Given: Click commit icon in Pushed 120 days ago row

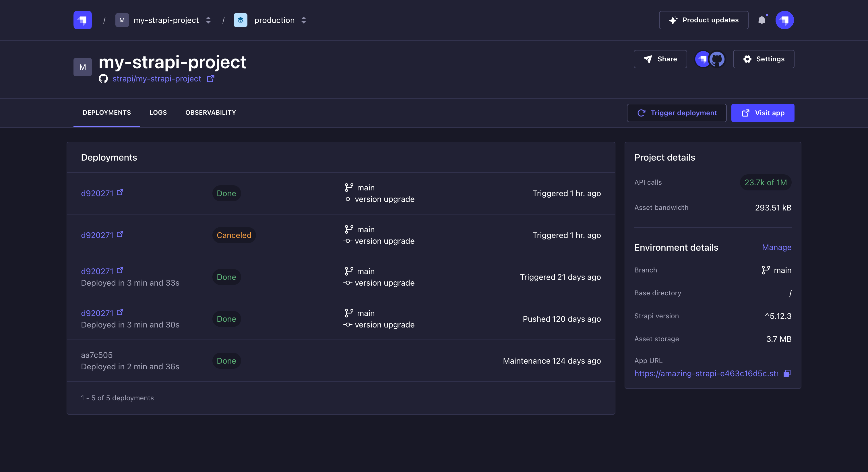Looking at the screenshot, I should click(348, 325).
